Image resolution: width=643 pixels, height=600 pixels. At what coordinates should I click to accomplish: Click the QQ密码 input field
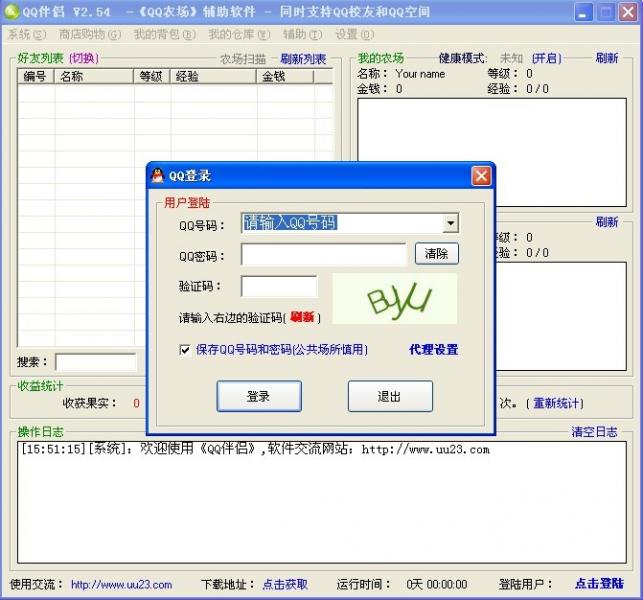(x=324, y=255)
